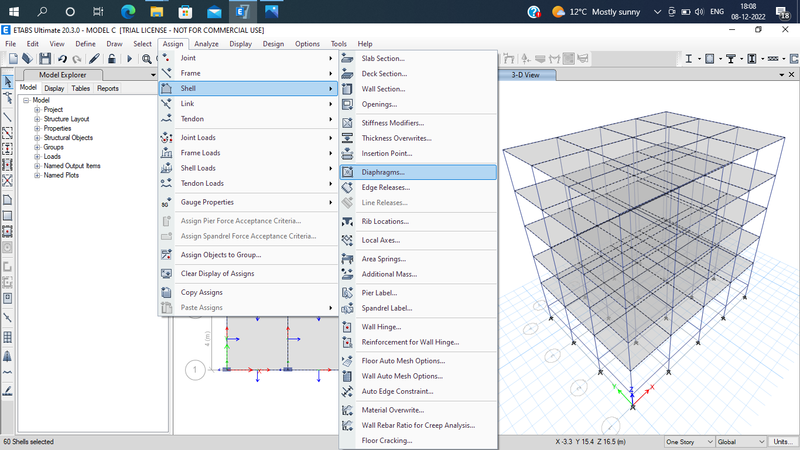Open the Design menu
Viewport: 800px width, 450px height.
click(x=273, y=44)
